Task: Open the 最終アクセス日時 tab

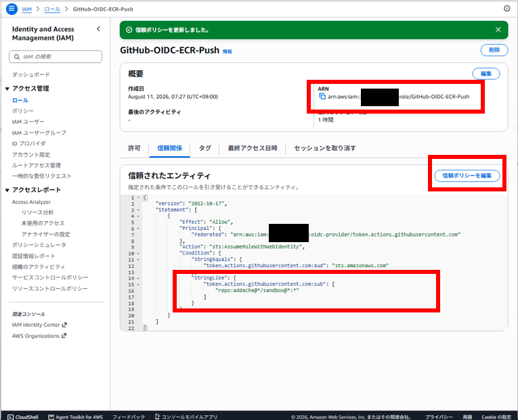Action: pyautogui.click(x=253, y=148)
